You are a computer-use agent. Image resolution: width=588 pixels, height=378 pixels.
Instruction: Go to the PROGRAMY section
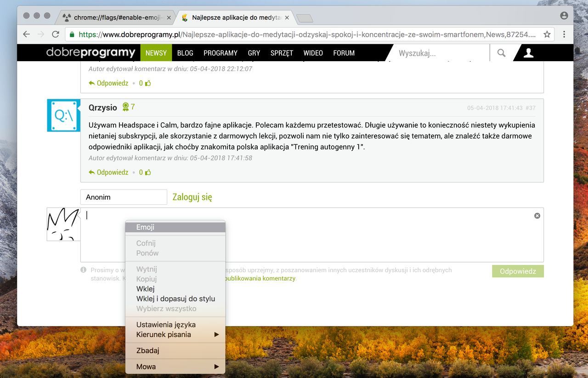click(220, 53)
